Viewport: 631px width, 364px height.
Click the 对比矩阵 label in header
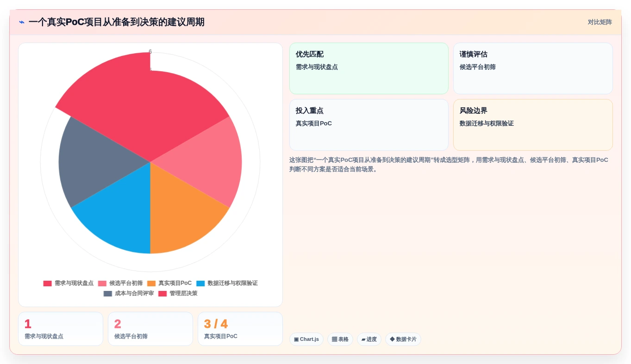(600, 22)
